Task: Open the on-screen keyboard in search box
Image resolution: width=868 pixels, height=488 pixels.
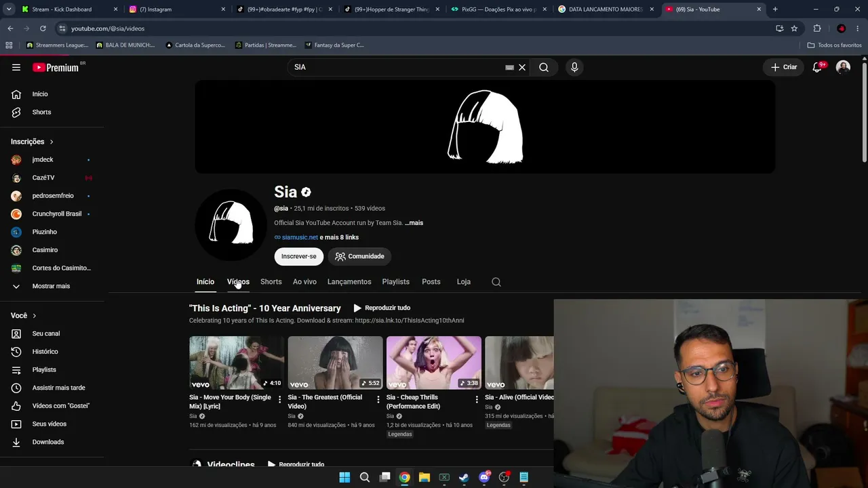Action: pyautogui.click(x=509, y=67)
